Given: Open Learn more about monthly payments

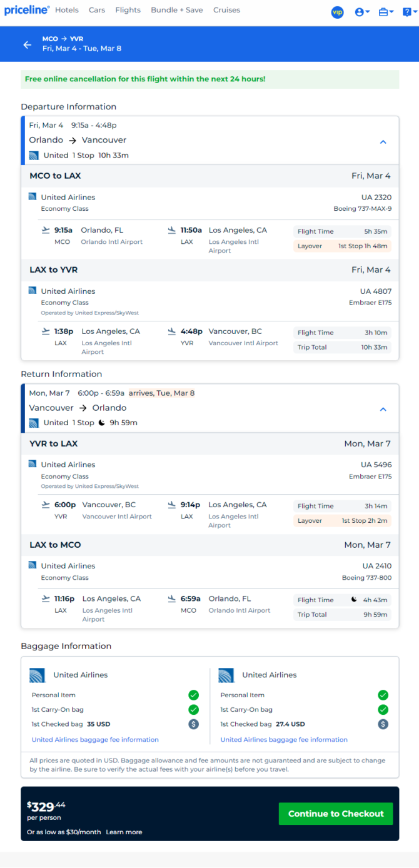Looking at the screenshot, I should point(124,832).
